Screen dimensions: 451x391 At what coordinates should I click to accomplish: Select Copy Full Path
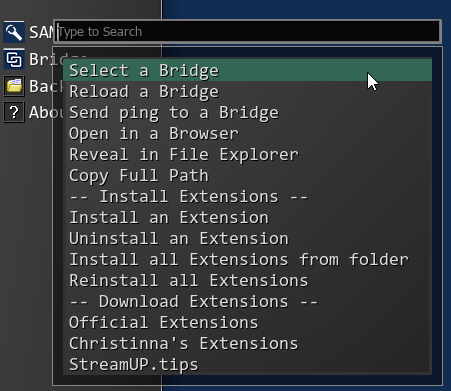click(x=247, y=175)
